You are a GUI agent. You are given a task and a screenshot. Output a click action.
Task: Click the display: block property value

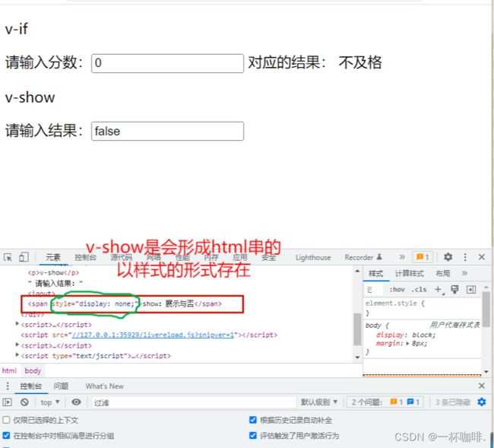coord(424,335)
